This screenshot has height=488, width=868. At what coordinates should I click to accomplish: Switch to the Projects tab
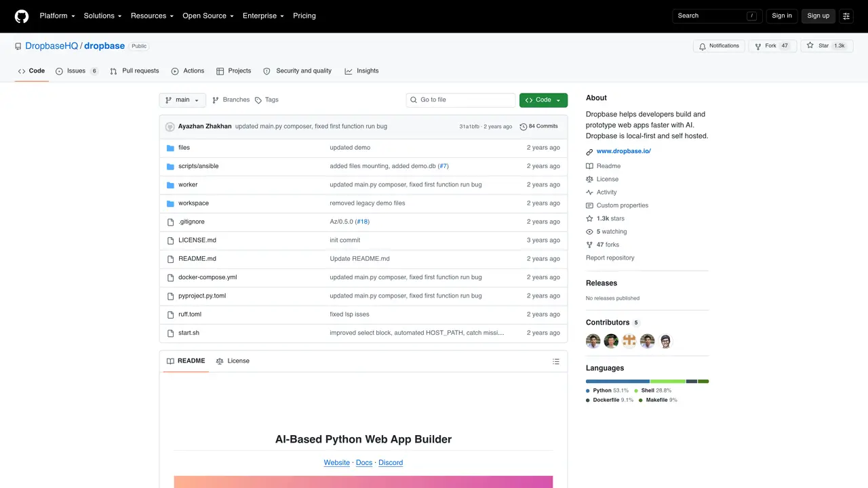point(233,70)
